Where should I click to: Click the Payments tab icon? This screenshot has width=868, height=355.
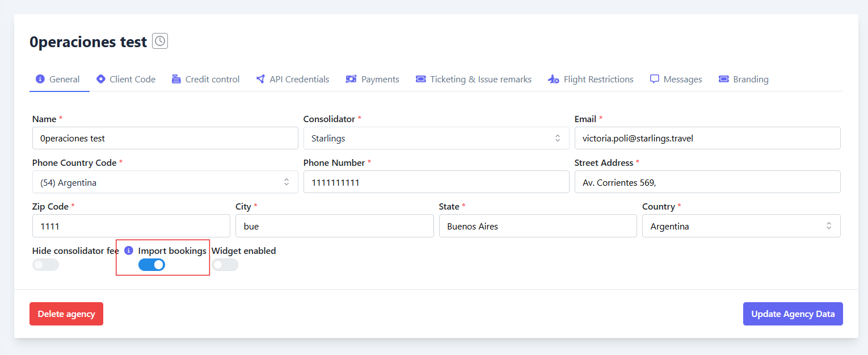tap(351, 79)
